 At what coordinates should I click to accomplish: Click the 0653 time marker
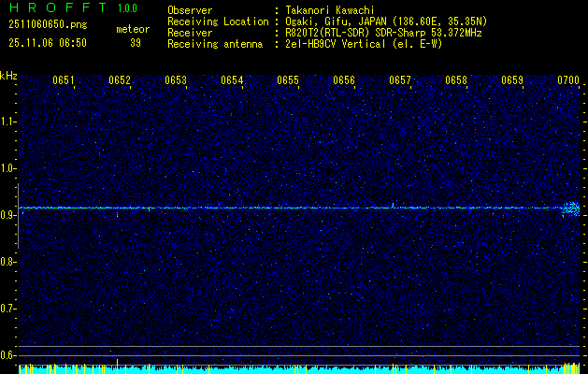pos(176,80)
